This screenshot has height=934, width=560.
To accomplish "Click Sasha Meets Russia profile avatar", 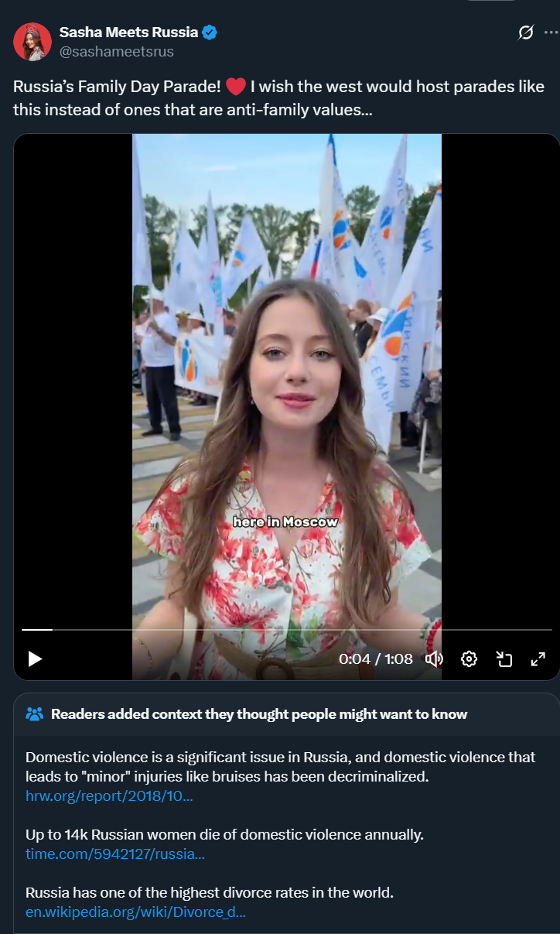I will pos(32,42).
